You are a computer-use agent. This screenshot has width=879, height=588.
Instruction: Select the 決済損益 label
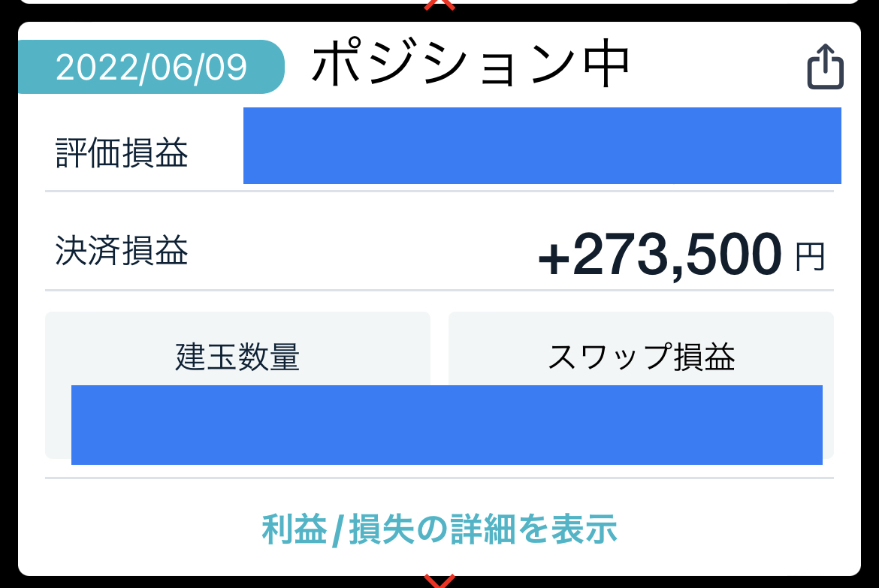pyautogui.click(x=122, y=250)
